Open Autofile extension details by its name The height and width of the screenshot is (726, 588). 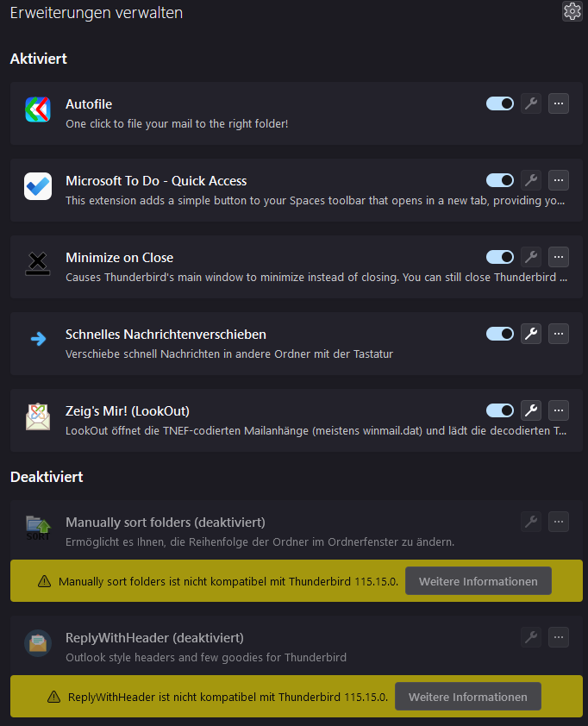coord(89,104)
